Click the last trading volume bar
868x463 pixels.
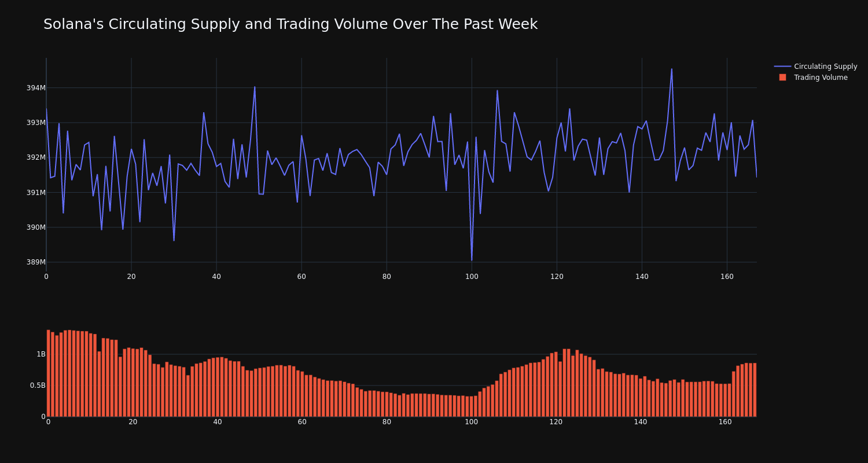pos(755,390)
